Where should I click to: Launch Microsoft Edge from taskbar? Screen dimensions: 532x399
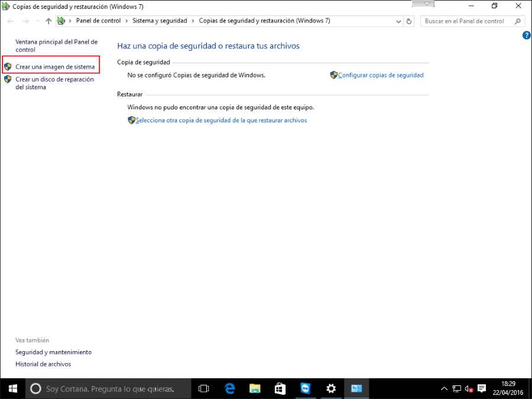pyautogui.click(x=230, y=388)
